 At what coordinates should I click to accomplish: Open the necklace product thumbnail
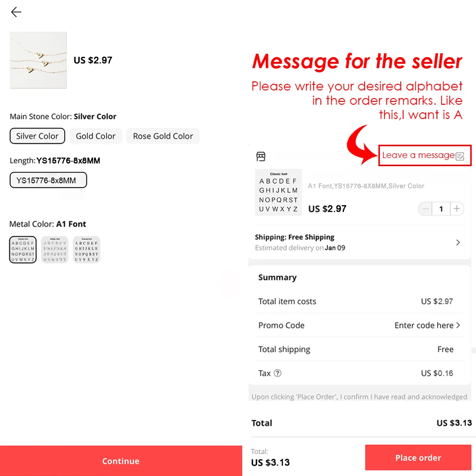pyautogui.click(x=38, y=60)
